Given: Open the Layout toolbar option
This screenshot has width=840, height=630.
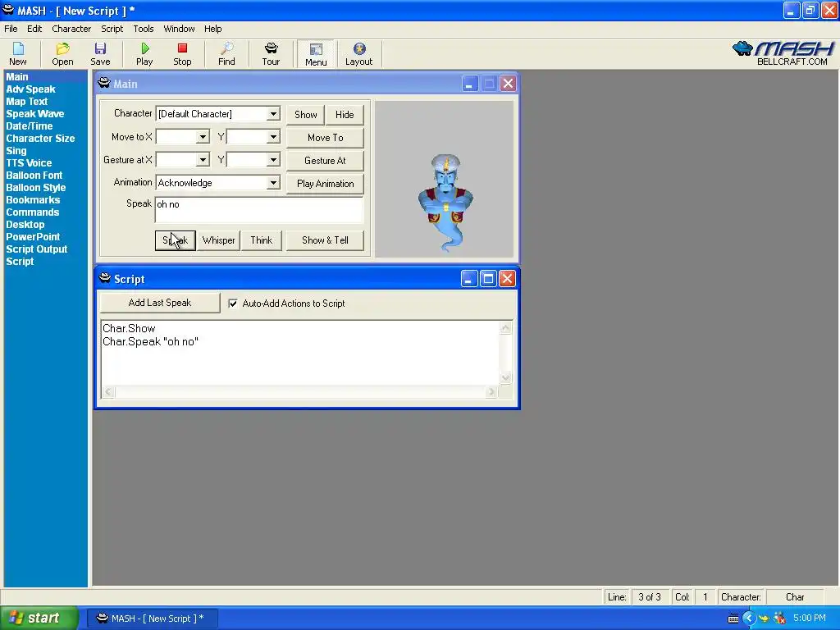Looking at the screenshot, I should (359, 54).
